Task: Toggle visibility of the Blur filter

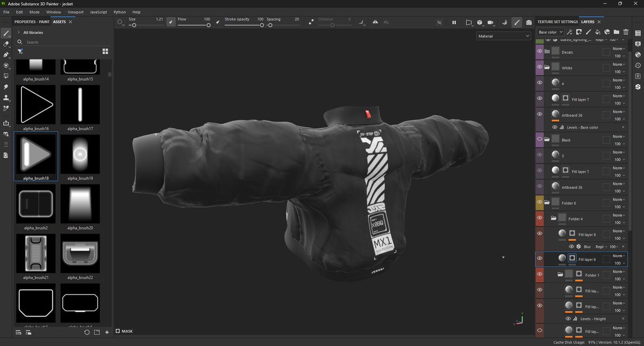Action: pyautogui.click(x=572, y=247)
